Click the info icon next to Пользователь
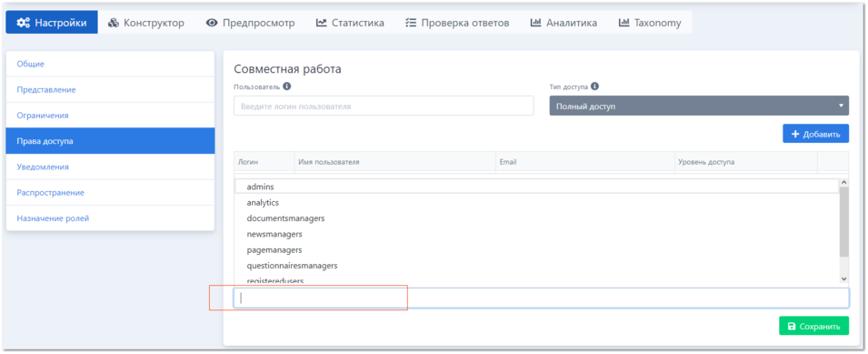This screenshot has width=868, height=354. pos(286,86)
